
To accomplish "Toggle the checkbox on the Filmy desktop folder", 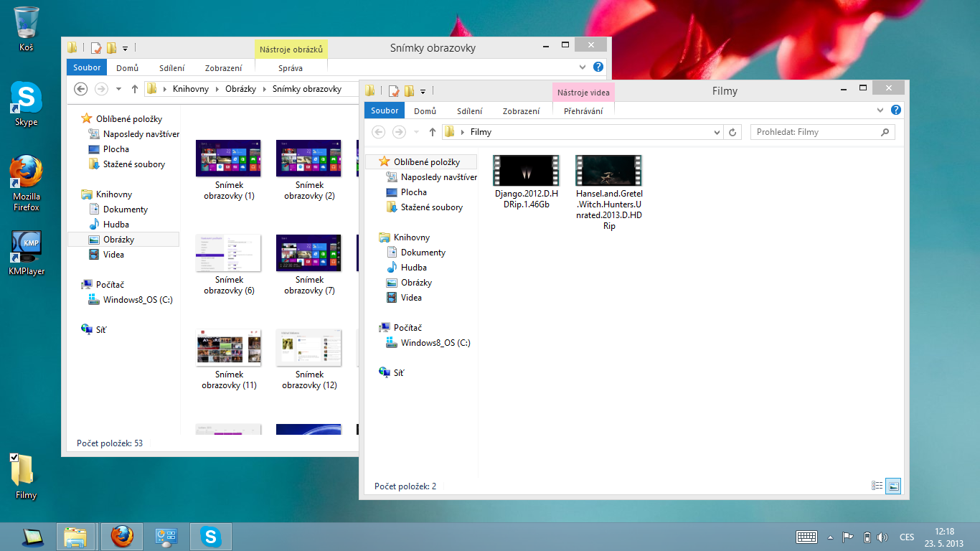I will coord(14,458).
